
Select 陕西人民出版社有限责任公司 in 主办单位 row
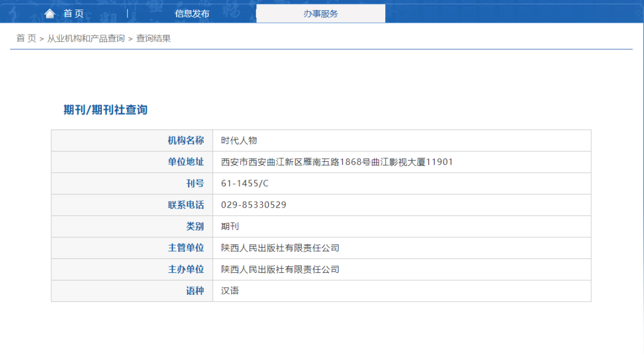tap(280, 269)
